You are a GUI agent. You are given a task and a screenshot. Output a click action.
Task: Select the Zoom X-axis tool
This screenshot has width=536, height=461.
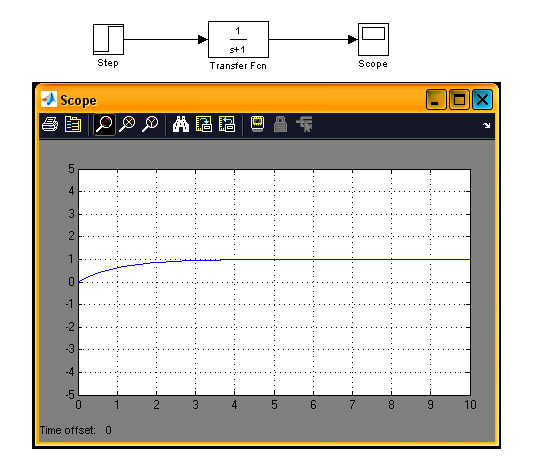click(x=127, y=124)
